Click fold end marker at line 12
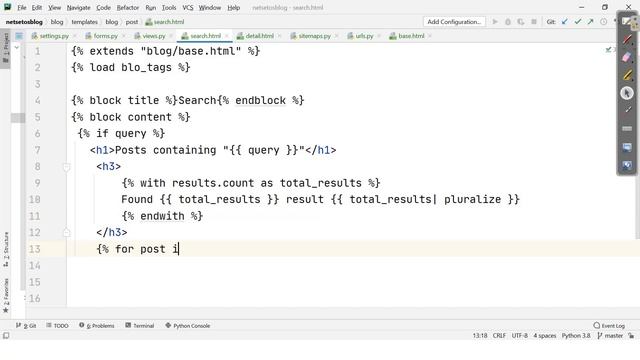The image size is (640, 360). (x=67, y=233)
